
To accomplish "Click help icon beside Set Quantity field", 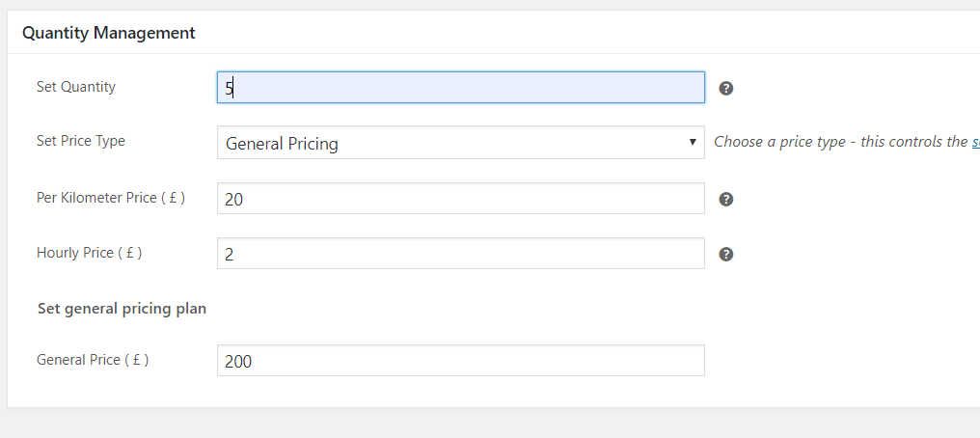I will pyautogui.click(x=726, y=88).
